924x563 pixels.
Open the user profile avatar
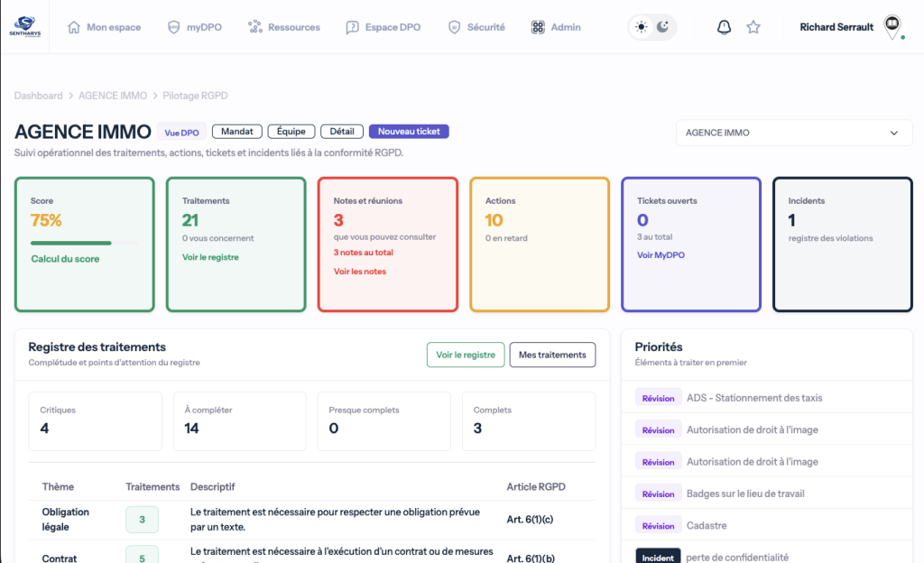point(892,25)
